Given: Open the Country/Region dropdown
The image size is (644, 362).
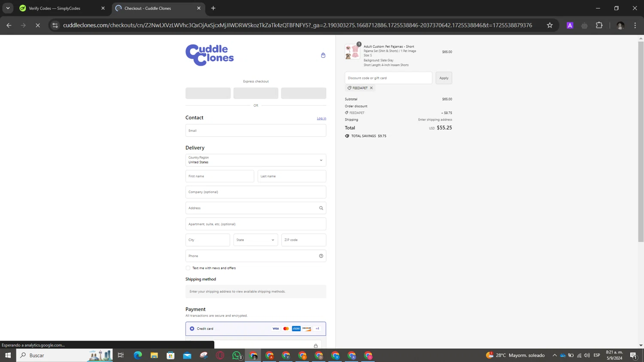Looking at the screenshot, I should tap(255, 160).
